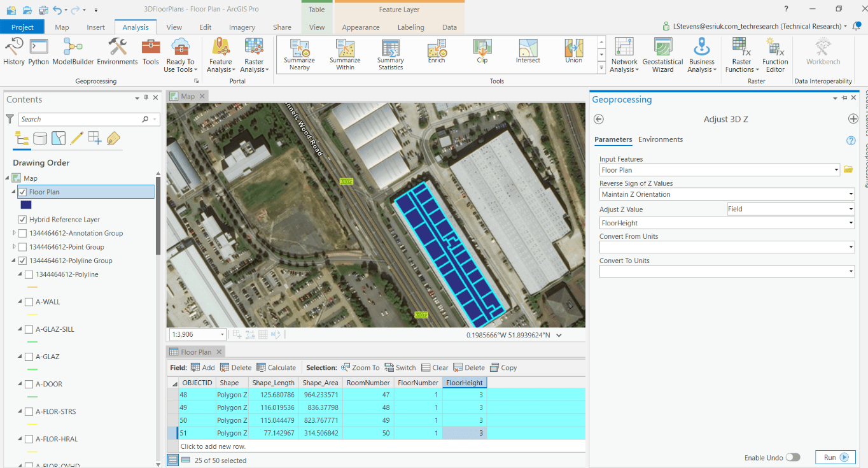Open the ModelBuilder tool
The height and width of the screenshot is (468, 868).
(x=72, y=54)
